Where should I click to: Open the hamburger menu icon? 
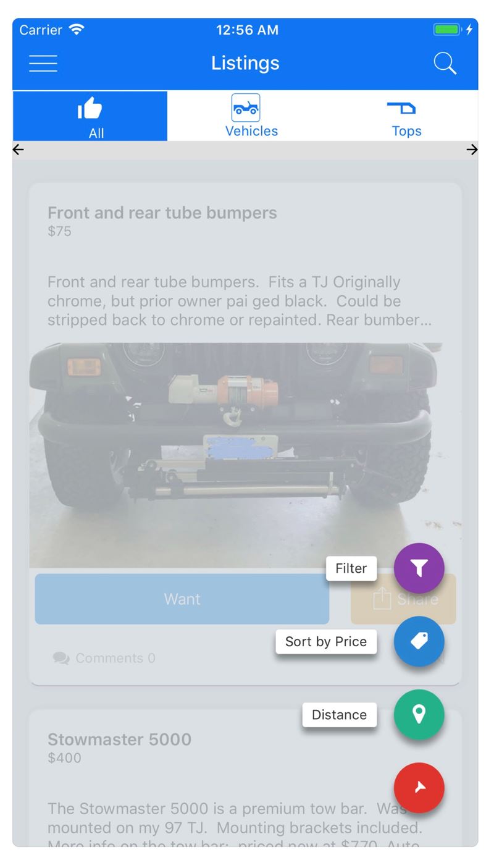43,64
